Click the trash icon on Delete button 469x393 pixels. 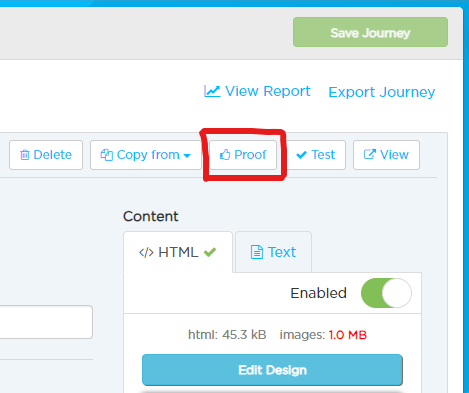(x=25, y=155)
